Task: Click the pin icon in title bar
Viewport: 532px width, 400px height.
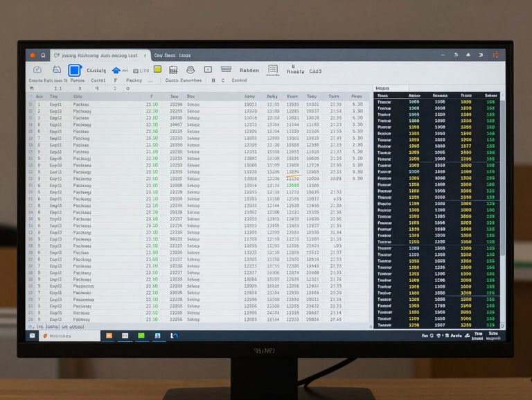Action: point(456,55)
